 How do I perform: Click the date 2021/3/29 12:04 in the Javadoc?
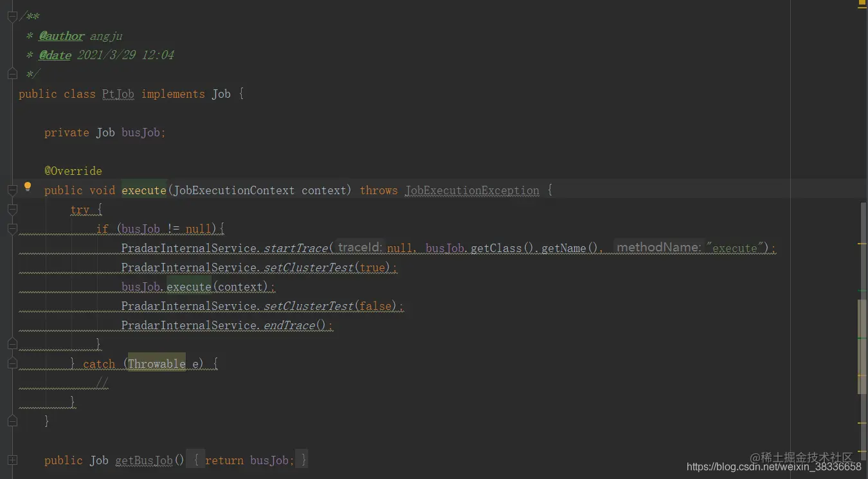(125, 55)
